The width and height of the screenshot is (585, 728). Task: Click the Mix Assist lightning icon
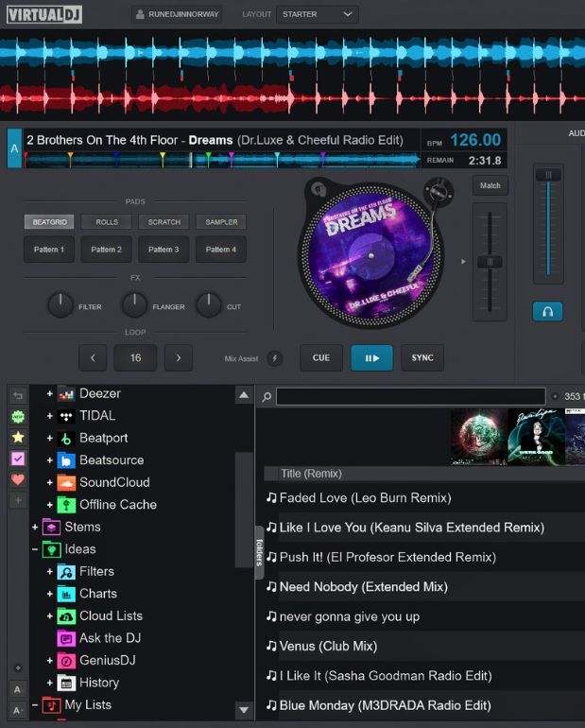(x=275, y=358)
